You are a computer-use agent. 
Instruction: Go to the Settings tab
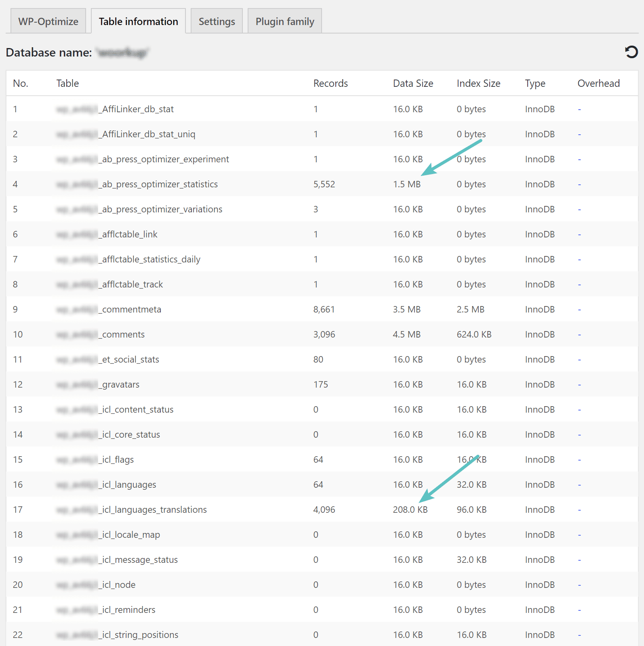pyautogui.click(x=217, y=21)
